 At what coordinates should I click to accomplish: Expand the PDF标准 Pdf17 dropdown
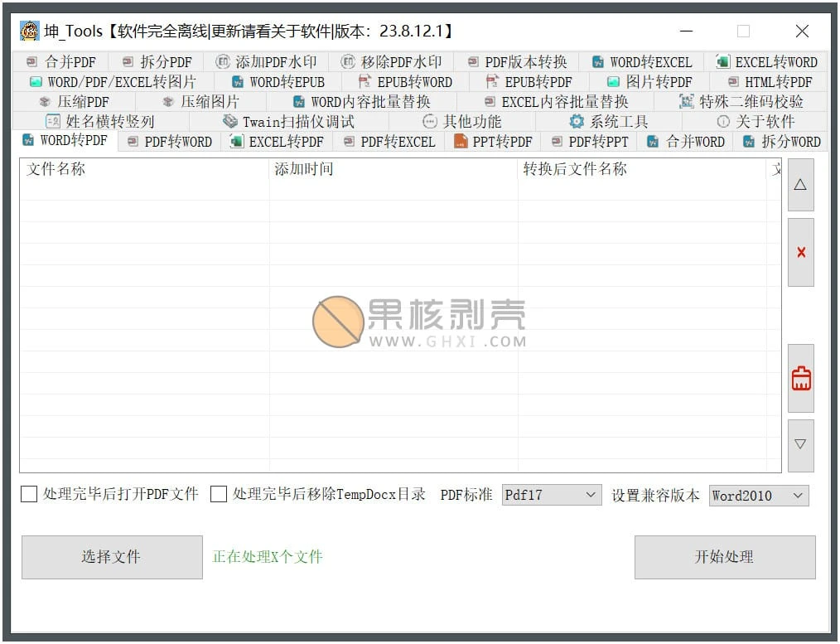pos(552,495)
